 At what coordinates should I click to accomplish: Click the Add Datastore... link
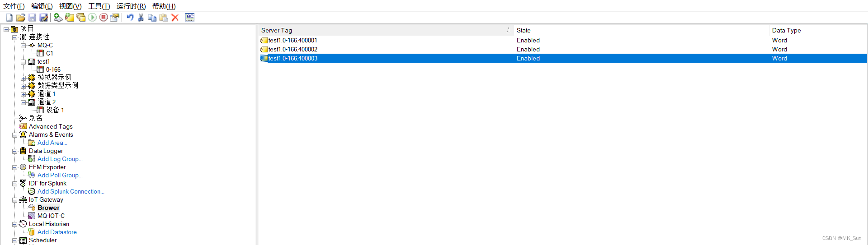[x=59, y=232]
